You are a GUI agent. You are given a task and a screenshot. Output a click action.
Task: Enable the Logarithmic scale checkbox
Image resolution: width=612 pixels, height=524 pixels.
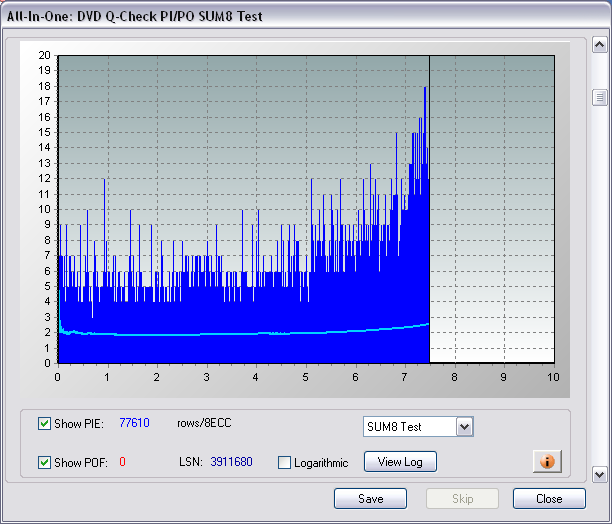click(x=284, y=462)
